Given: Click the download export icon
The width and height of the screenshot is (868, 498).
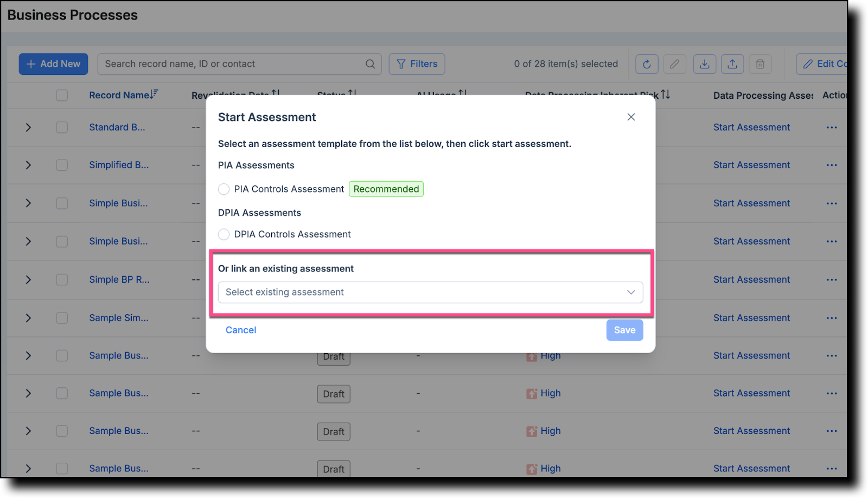Looking at the screenshot, I should [x=704, y=64].
